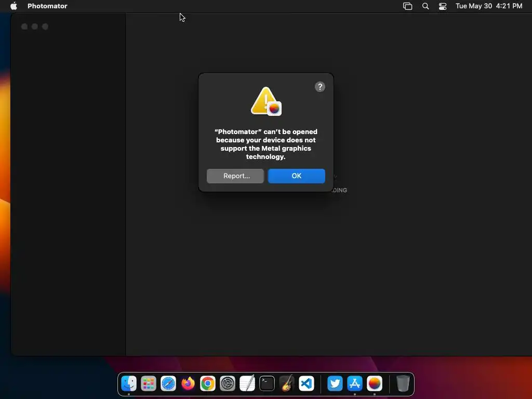The width and height of the screenshot is (532, 399).
Task: Open help via the question mark button
Action: tap(320, 87)
